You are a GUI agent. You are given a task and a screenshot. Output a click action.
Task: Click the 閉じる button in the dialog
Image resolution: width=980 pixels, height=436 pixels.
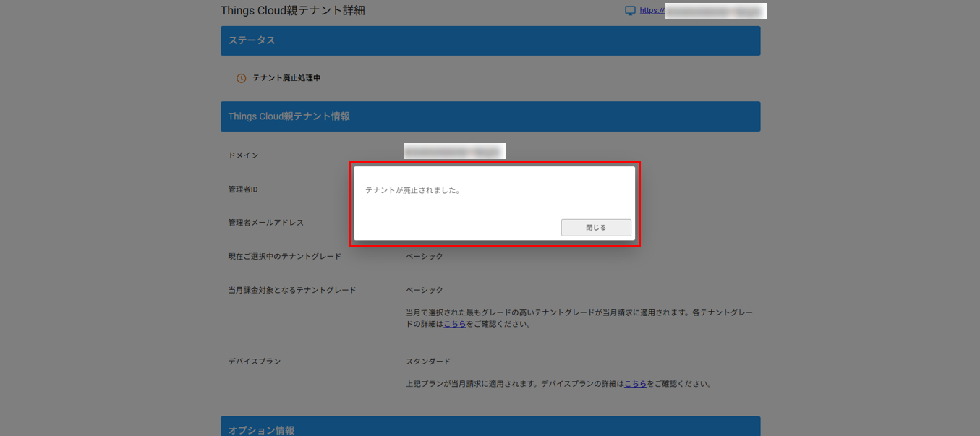[x=595, y=227]
